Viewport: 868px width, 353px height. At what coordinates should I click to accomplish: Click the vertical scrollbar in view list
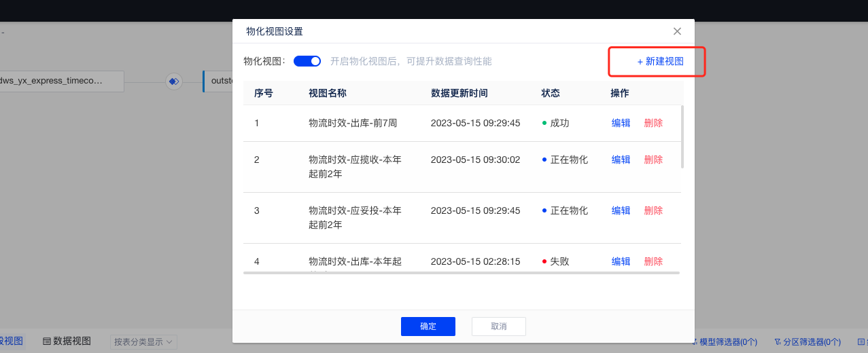point(682,136)
